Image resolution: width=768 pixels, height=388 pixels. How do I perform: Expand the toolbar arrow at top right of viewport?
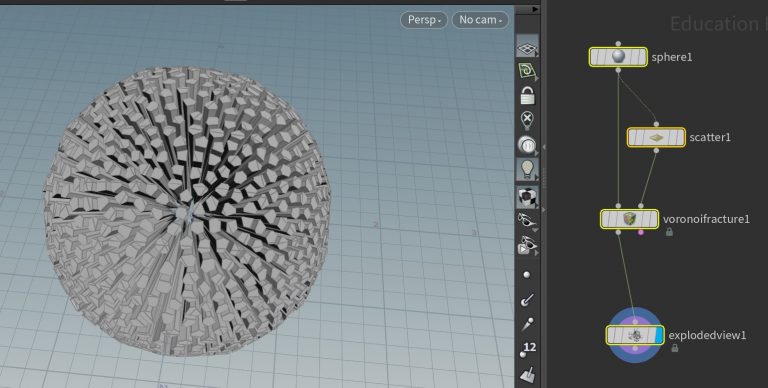pyautogui.click(x=535, y=9)
